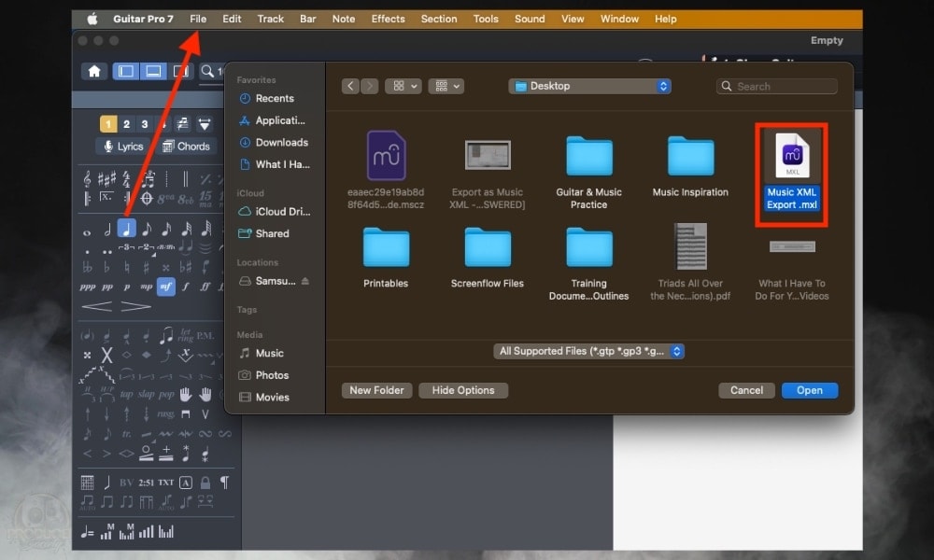Insert a timer 2:51 marker

pyautogui.click(x=146, y=483)
